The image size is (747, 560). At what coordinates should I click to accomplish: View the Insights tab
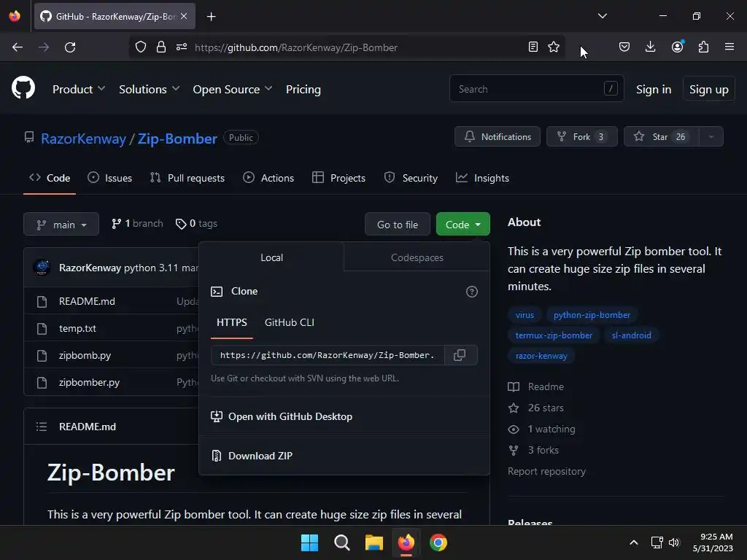pos(483,178)
